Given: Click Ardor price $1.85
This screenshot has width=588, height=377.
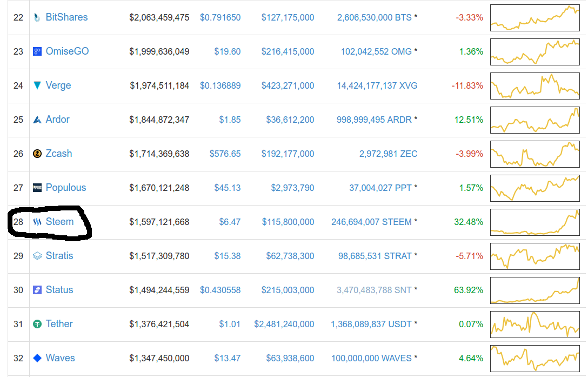Looking at the screenshot, I should (x=230, y=120).
